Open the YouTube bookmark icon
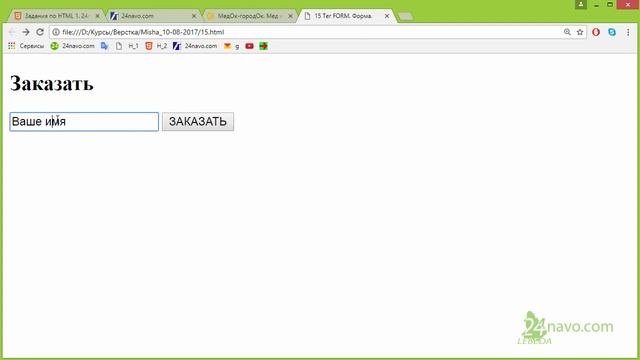This screenshot has height=360, width=640. point(249,46)
